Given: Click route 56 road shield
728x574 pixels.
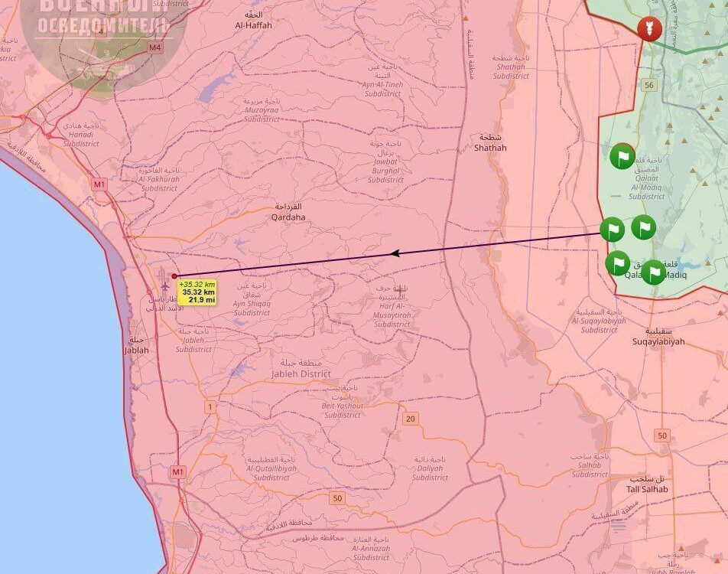Looking at the screenshot, I should [648, 85].
